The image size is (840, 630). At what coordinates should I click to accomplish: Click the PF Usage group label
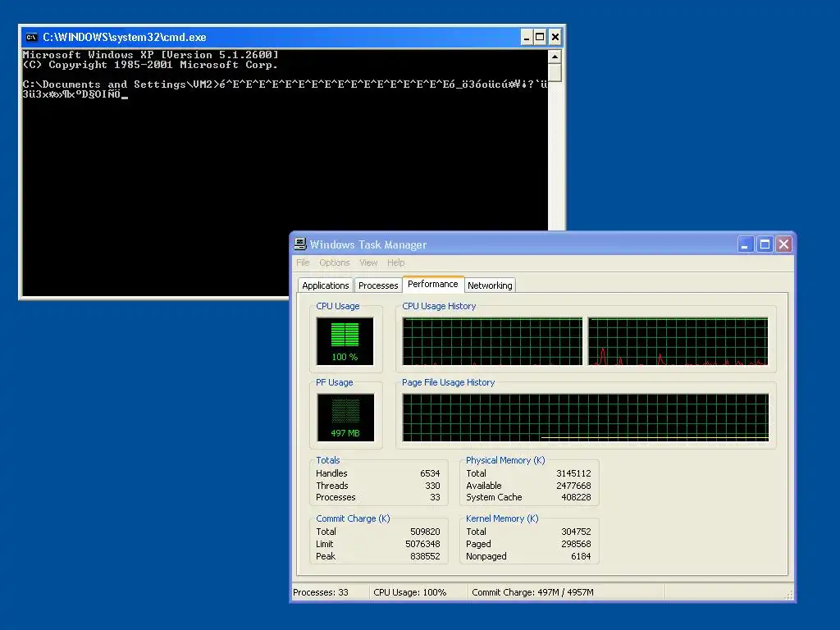(x=335, y=382)
